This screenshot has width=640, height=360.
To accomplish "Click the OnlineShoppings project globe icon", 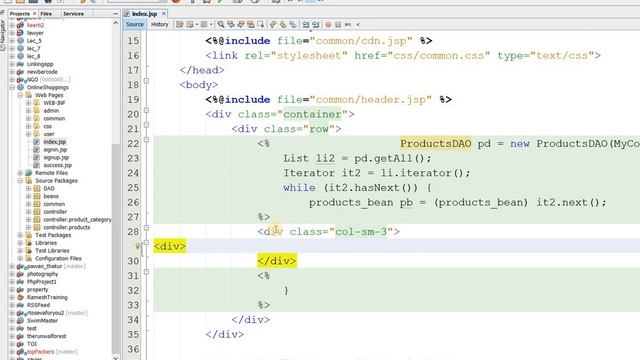I will [x=20, y=87].
